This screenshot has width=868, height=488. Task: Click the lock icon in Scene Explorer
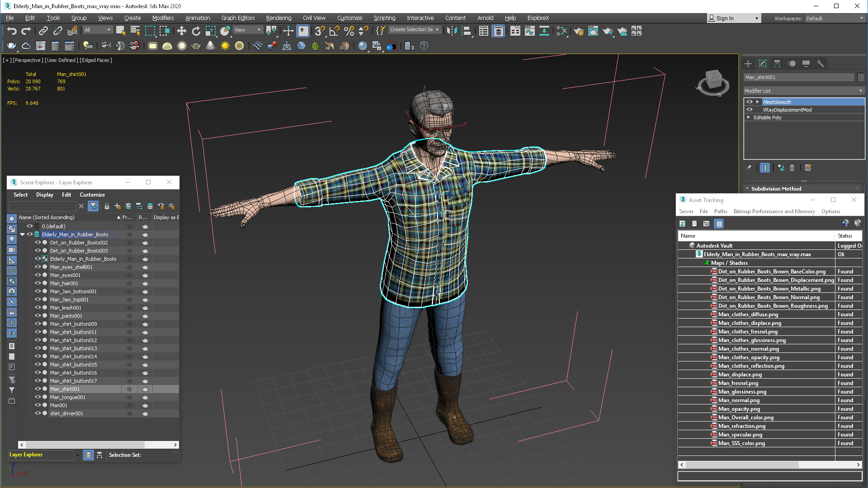point(107,206)
